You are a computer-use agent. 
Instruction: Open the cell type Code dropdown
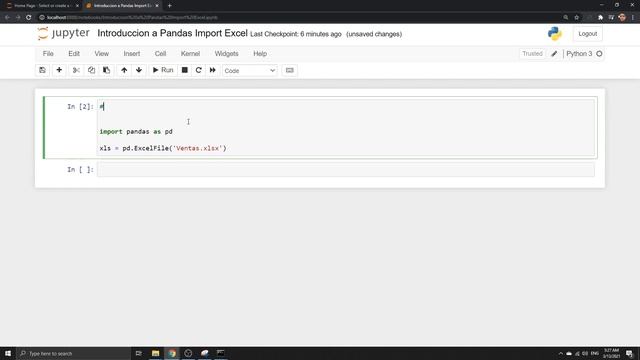(250, 71)
